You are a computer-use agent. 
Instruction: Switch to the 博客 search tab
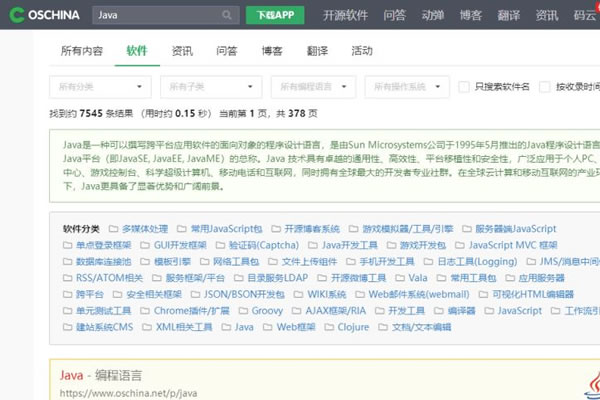(x=272, y=51)
